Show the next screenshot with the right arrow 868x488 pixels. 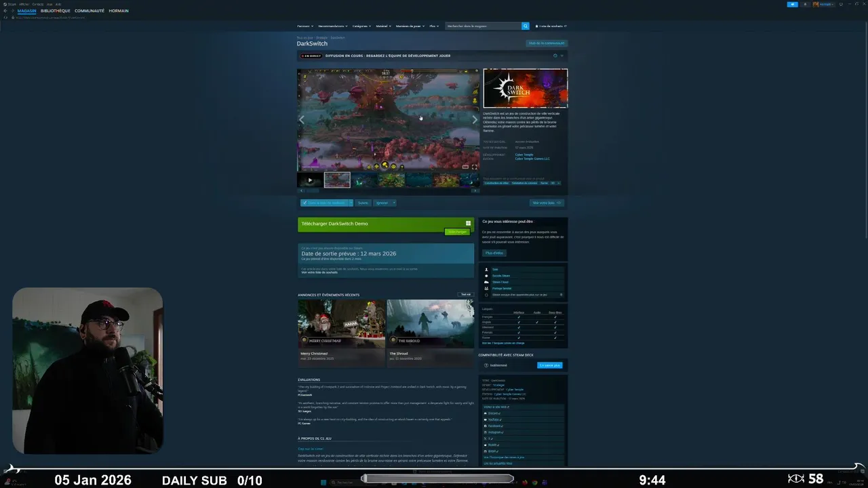[475, 120]
